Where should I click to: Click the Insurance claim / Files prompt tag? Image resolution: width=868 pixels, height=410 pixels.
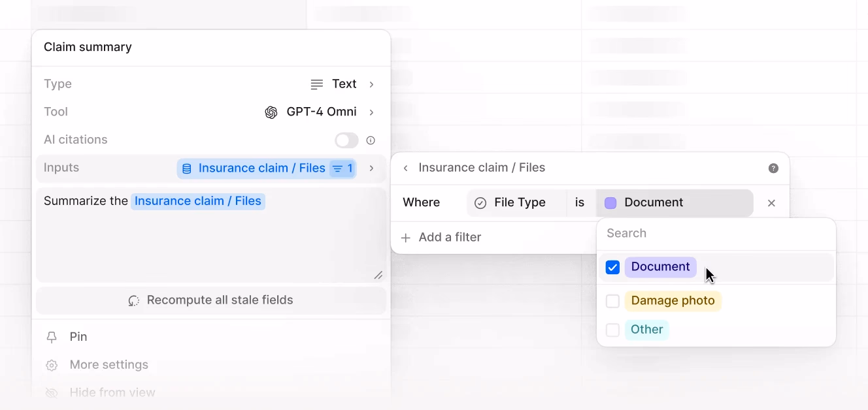pos(198,201)
